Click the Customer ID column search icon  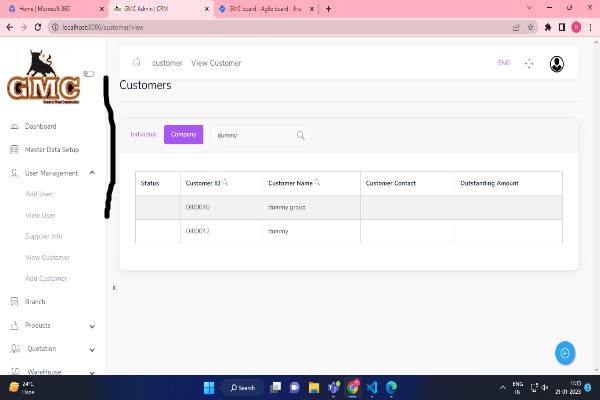[x=225, y=183]
